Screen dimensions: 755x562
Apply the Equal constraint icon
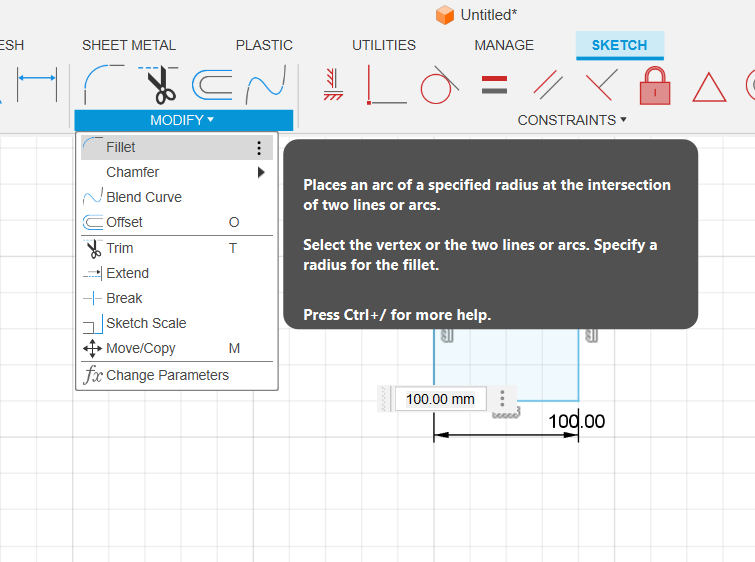(494, 85)
